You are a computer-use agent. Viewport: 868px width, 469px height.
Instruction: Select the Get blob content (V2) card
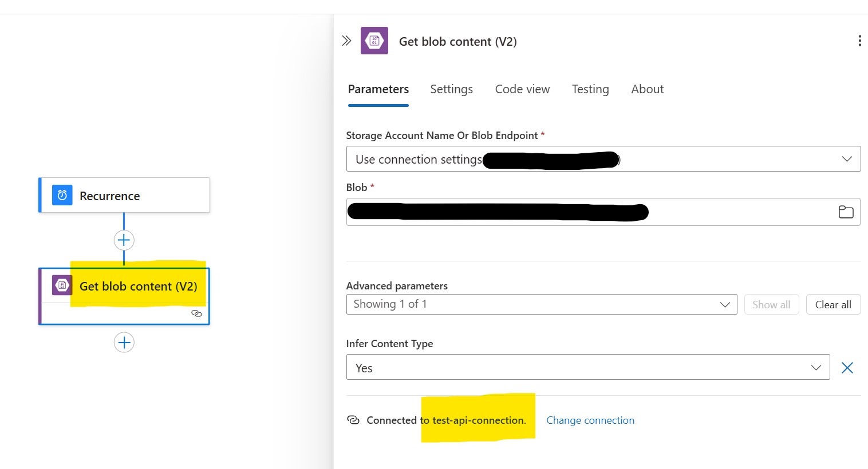(124, 296)
